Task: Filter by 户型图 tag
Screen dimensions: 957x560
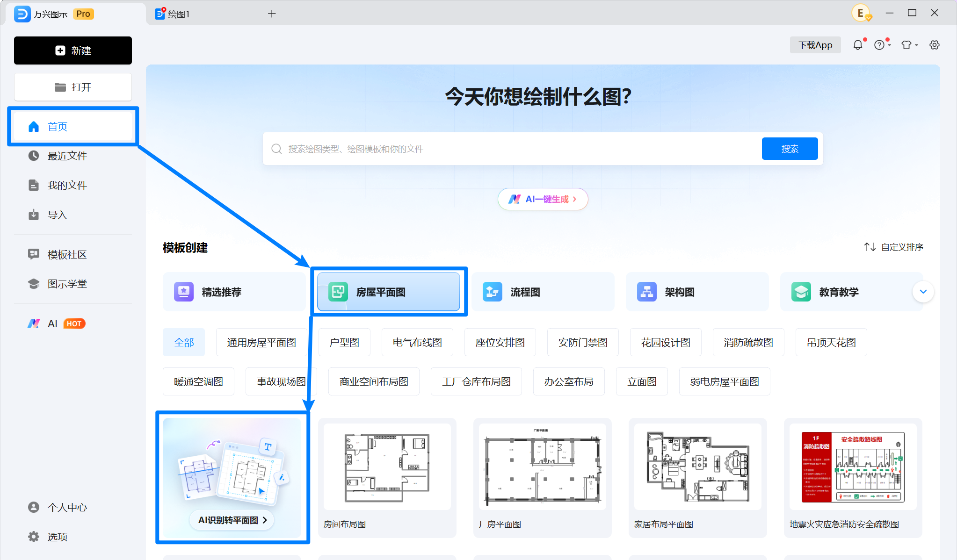Action: 344,342
